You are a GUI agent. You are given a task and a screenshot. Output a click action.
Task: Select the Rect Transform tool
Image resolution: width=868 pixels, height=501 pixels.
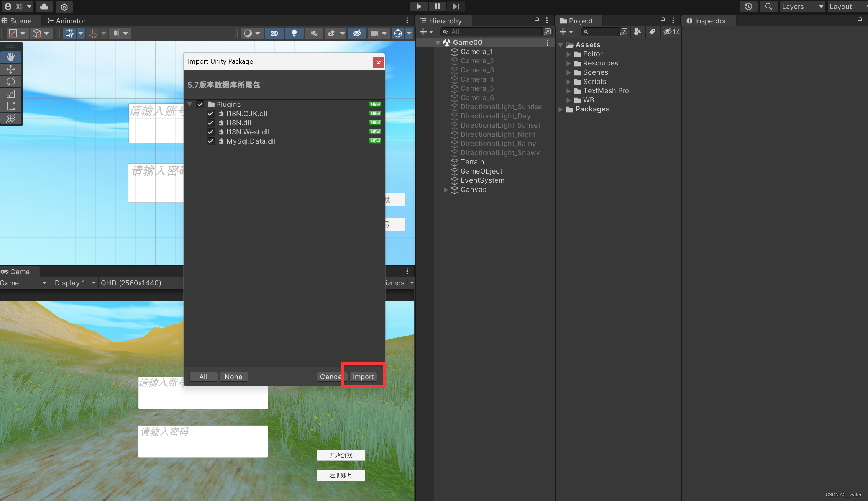11,106
